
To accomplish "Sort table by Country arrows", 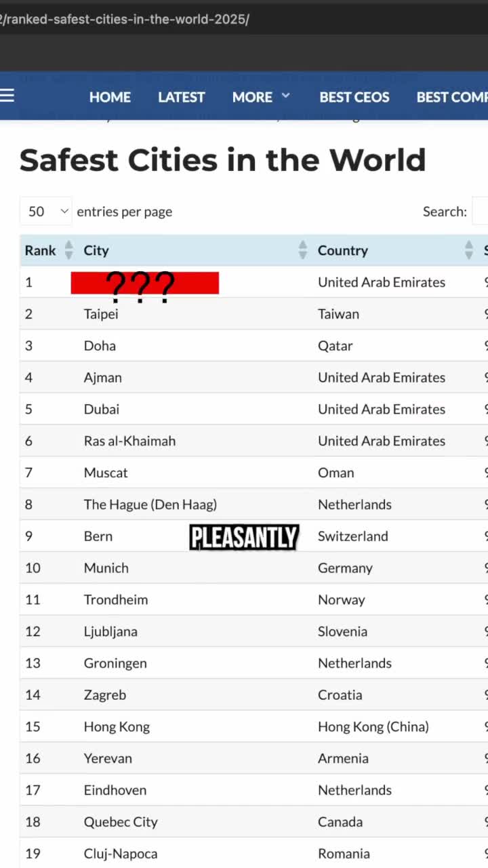I will [x=469, y=250].
